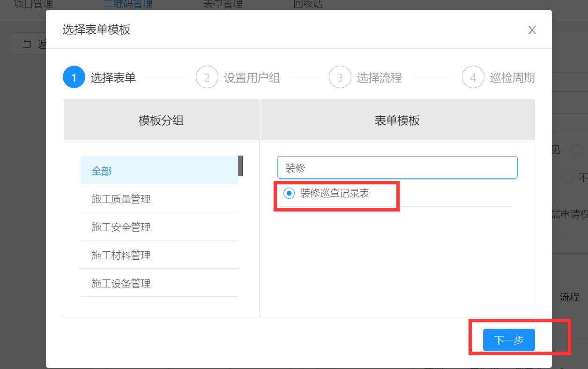
Task: Go to the 表单管理 tab
Action: point(223,5)
